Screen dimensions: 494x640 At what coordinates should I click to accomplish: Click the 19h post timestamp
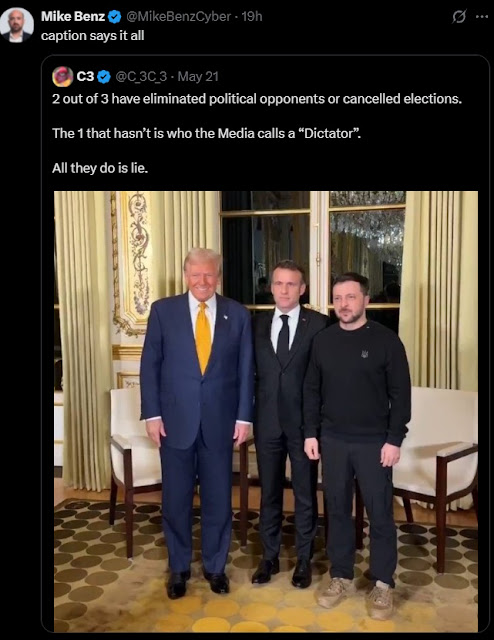pyautogui.click(x=251, y=16)
